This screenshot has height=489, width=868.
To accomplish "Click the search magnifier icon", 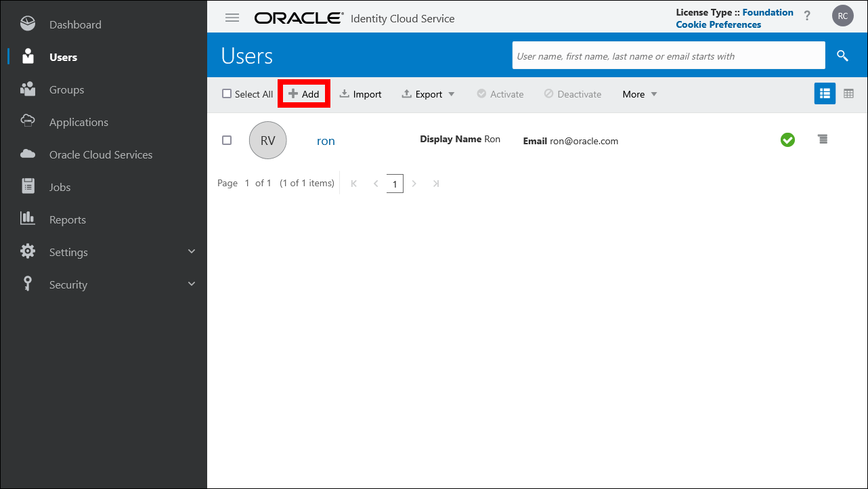I will (x=842, y=56).
